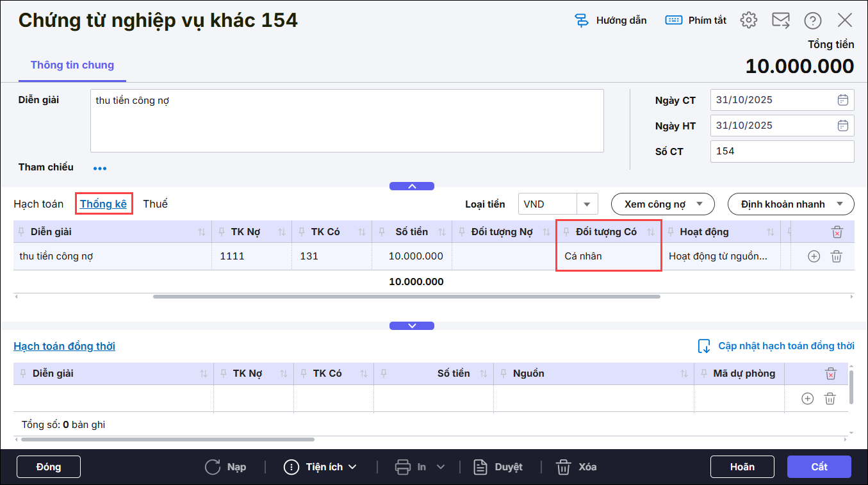
Task: Expand the Tiện ích menu
Action: 320,467
